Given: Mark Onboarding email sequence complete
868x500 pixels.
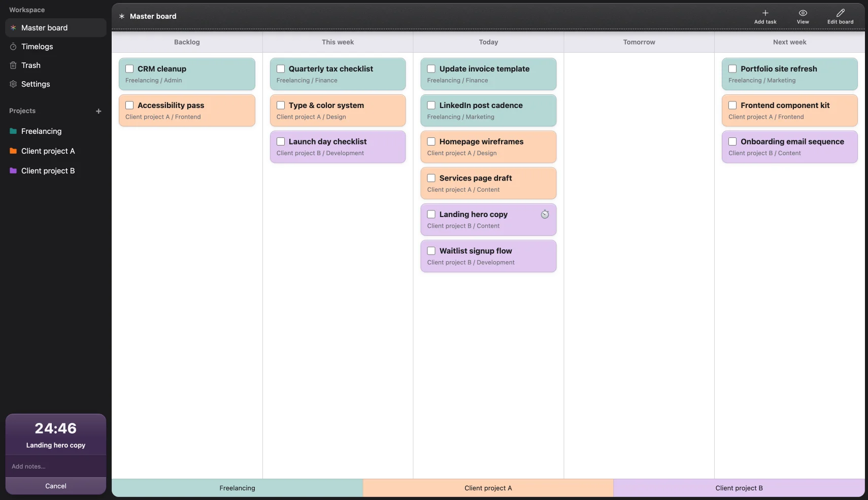Looking at the screenshot, I should (x=732, y=141).
